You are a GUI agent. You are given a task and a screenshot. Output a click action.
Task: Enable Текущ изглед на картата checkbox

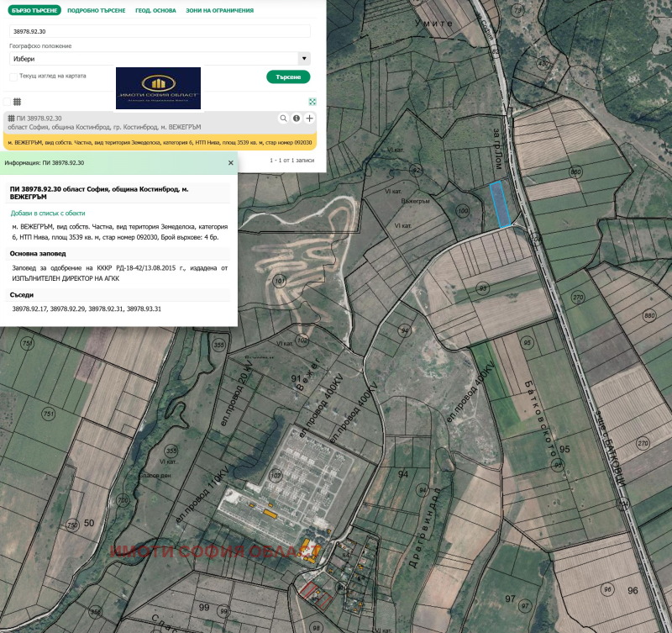click(13, 76)
